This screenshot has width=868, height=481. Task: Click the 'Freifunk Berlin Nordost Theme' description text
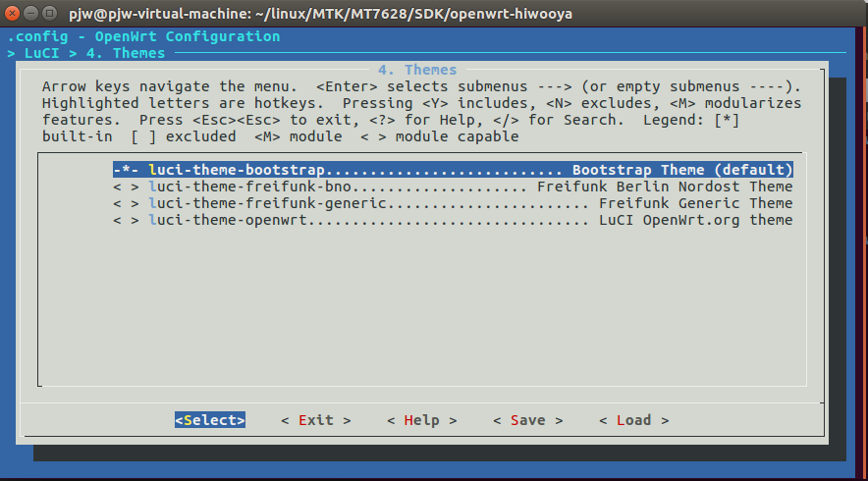[665, 187]
